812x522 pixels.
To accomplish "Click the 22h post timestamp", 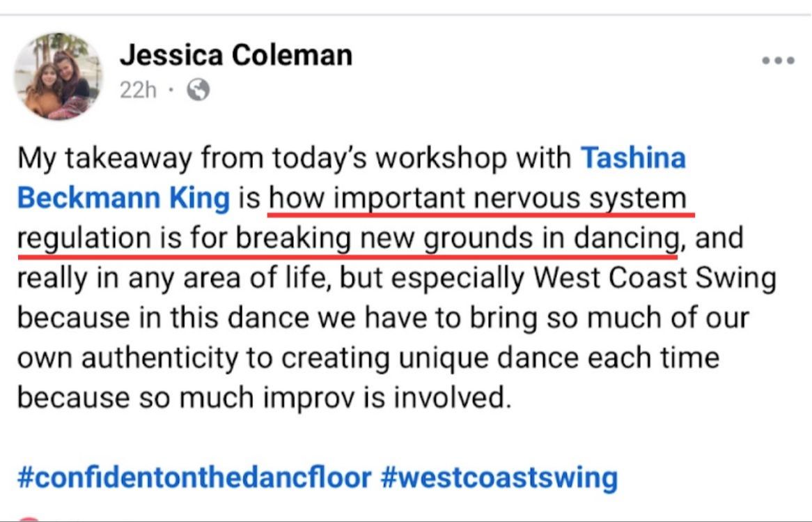I will 138,90.
